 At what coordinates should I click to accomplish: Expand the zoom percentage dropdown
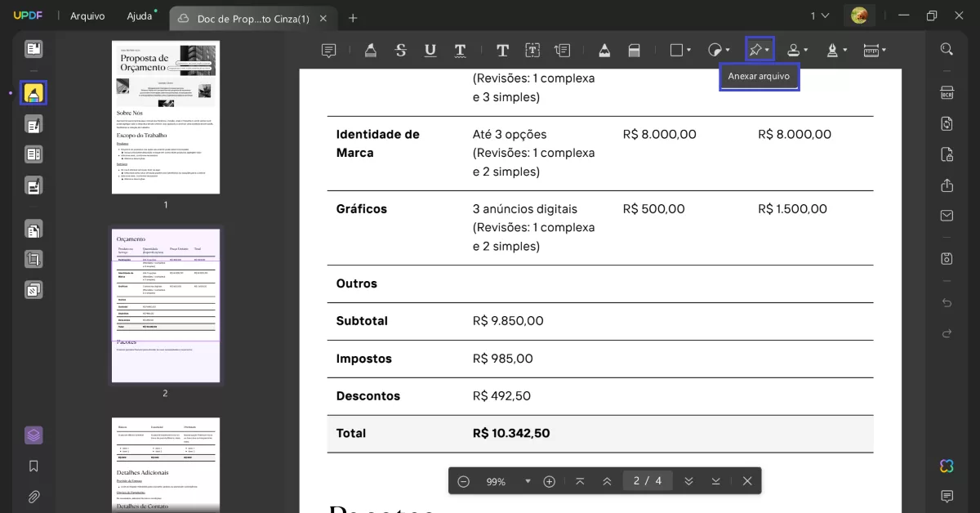528,480
